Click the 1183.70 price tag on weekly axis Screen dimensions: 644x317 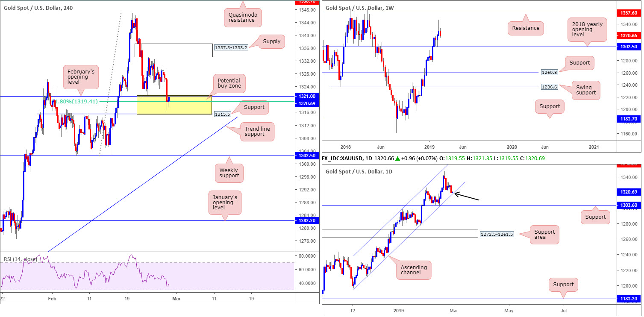click(629, 119)
